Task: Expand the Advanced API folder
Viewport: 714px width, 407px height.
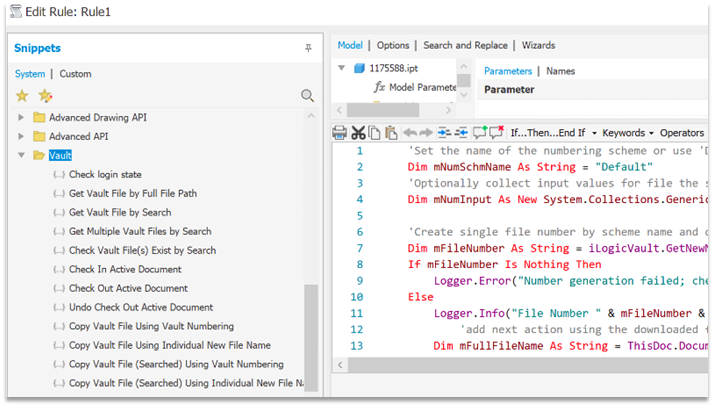Action: (20, 136)
